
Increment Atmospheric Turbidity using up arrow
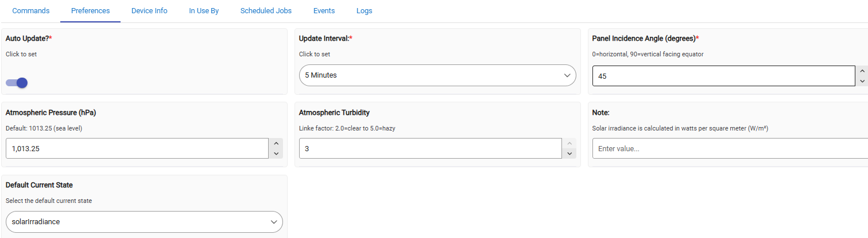pyautogui.click(x=569, y=143)
